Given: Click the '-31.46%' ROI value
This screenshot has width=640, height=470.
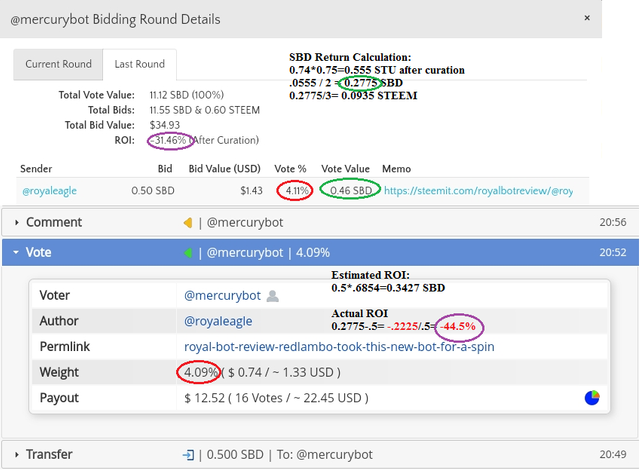Looking at the screenshot, I should (x=168, y=141).
